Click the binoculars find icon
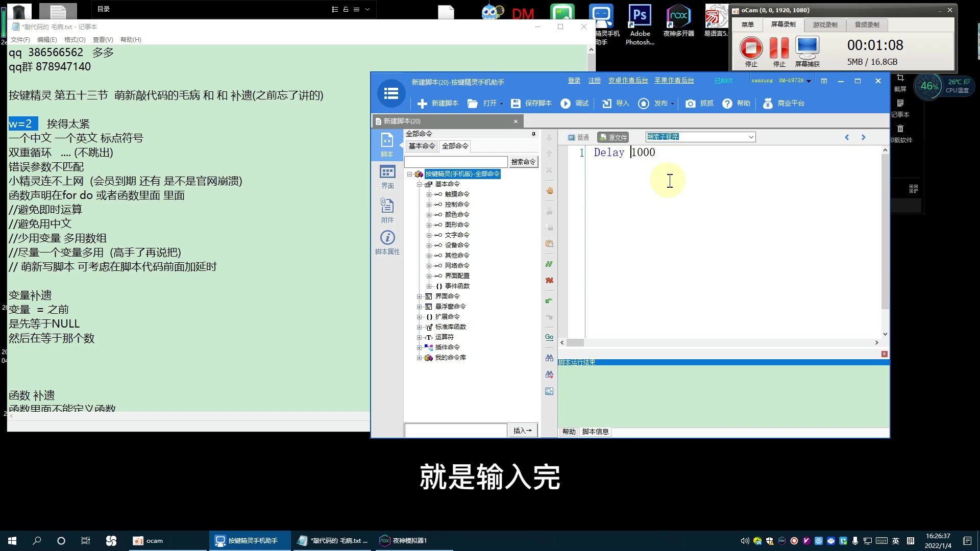This screenshot has height=551, width=980. tap(549, 358)
